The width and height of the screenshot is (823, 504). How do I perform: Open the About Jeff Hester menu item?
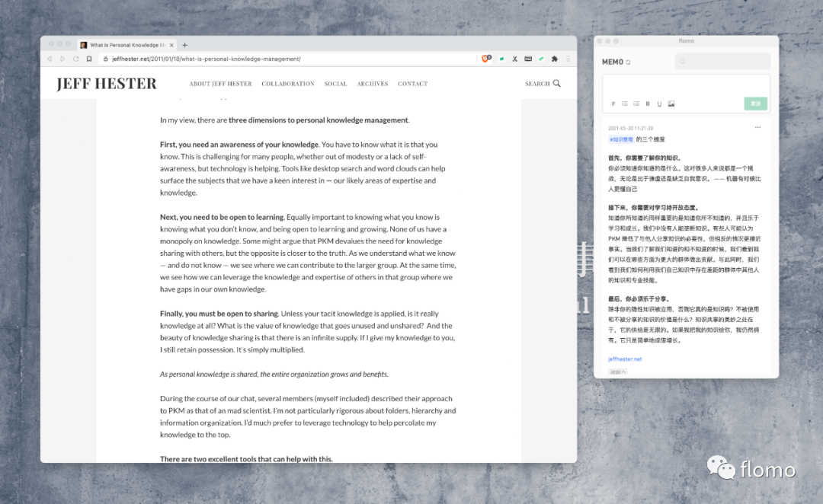point(220,84)
